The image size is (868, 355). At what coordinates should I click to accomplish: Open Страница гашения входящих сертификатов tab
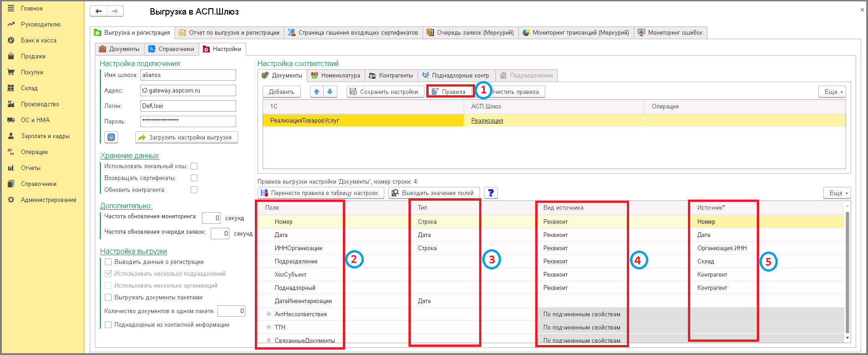(353, 33)
